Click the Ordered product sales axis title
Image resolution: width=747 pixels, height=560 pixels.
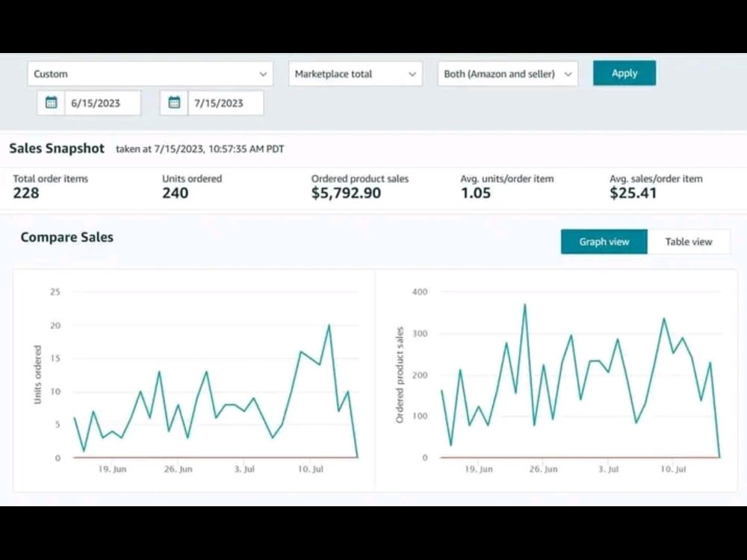(x=400, y=375)
